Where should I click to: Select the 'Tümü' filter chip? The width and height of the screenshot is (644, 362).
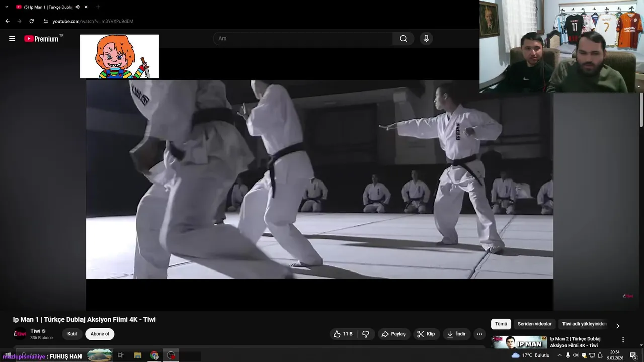click(x=501, y=324)
